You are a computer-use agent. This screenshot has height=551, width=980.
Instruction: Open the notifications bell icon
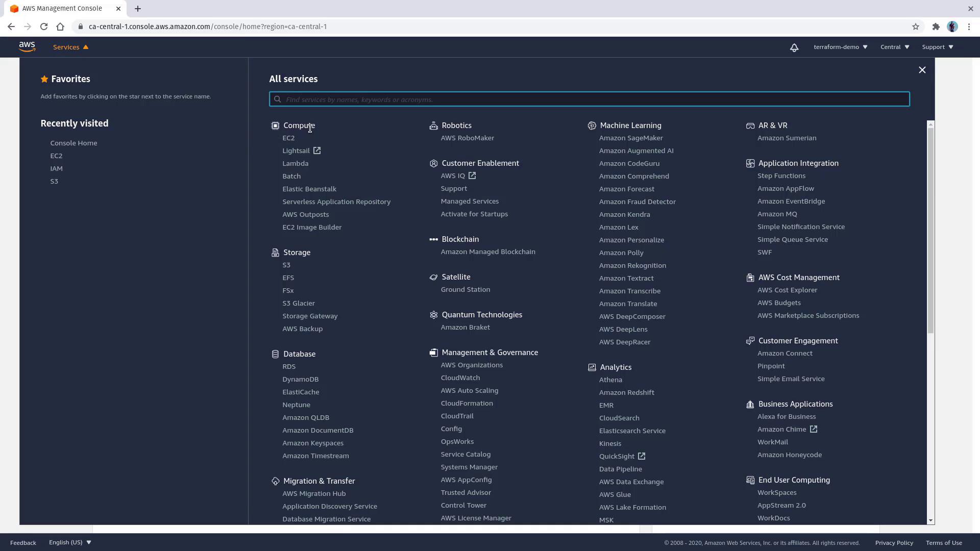(x=794, y=47)
